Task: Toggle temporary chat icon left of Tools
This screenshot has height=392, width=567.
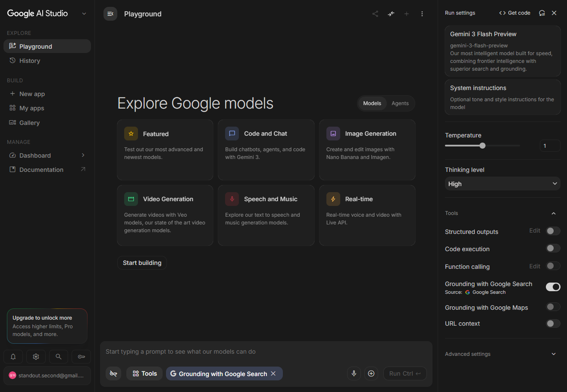Action: pos(113,373)
